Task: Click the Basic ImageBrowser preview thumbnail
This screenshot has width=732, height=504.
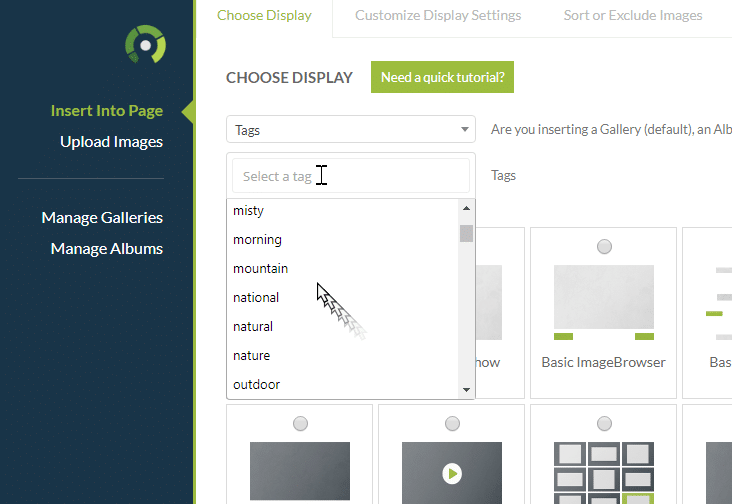Action: pos(604,302)
